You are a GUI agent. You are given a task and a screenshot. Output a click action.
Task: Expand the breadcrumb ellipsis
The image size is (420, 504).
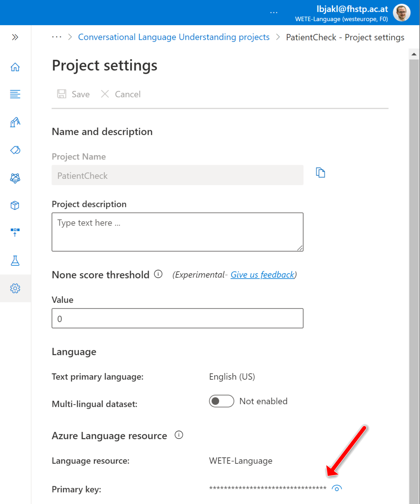57,37
